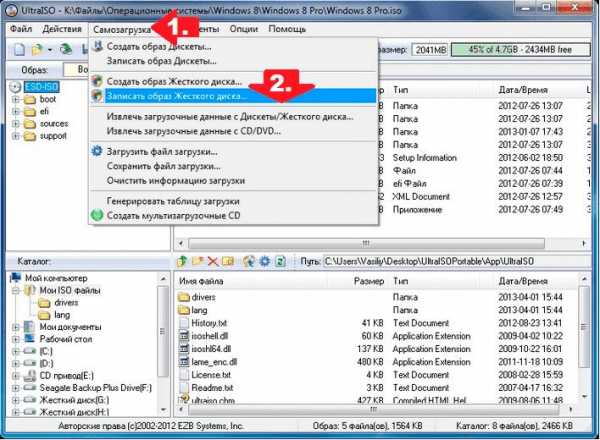Expand the Рабочий стол tree node

16,339
